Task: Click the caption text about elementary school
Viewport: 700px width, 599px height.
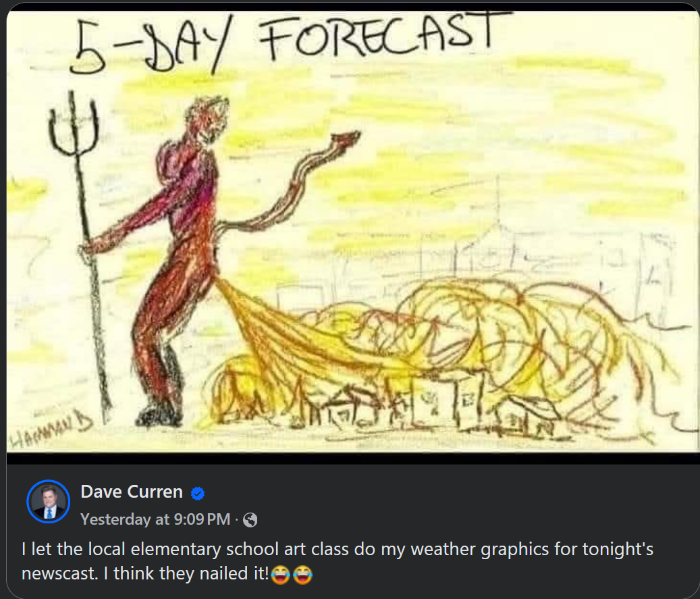Action: [338, 561]
